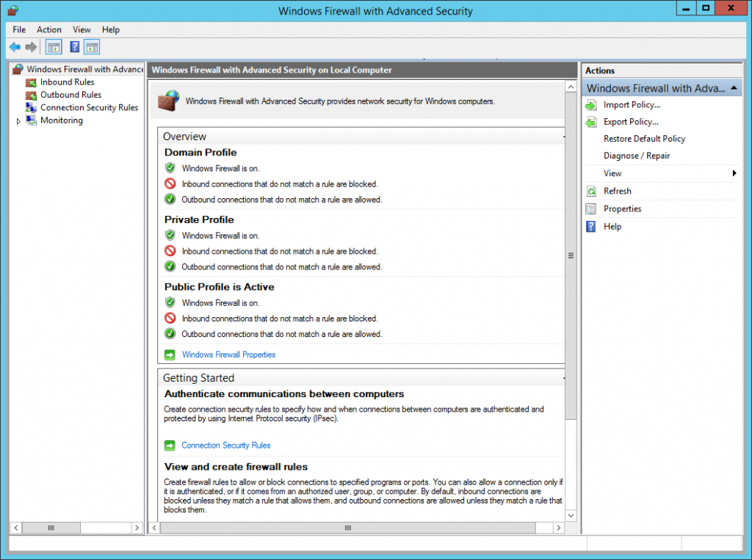Collapse the Overview section
The height and width of the screenshot is (560, 752).
tap(564, 137)
